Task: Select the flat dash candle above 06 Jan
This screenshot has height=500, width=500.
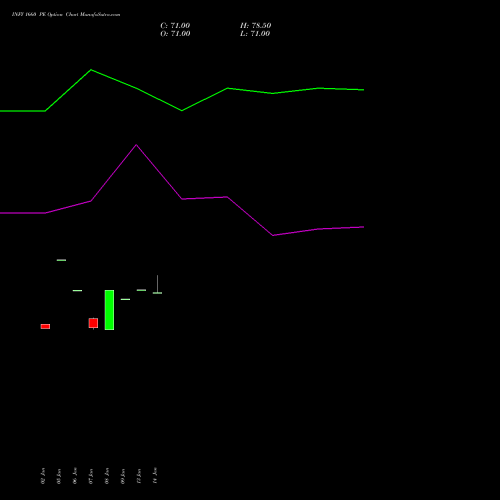Action: click(x=77, y=291)
